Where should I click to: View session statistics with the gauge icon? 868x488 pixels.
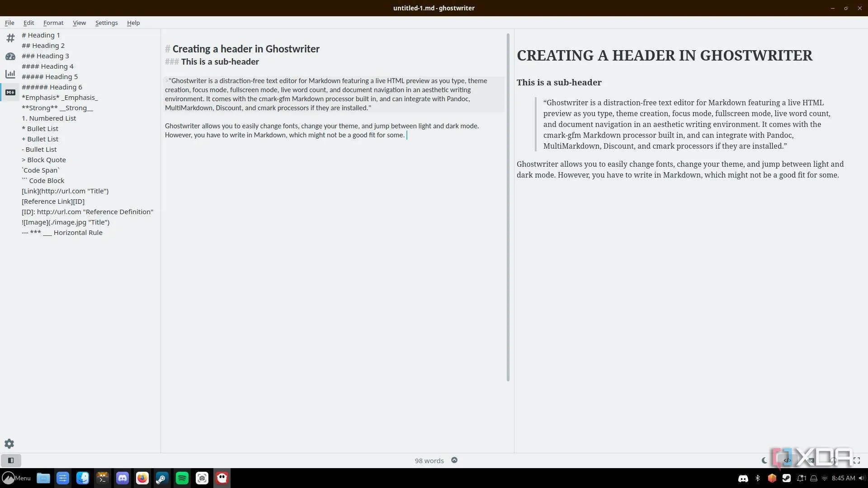[x=10, y=57]
